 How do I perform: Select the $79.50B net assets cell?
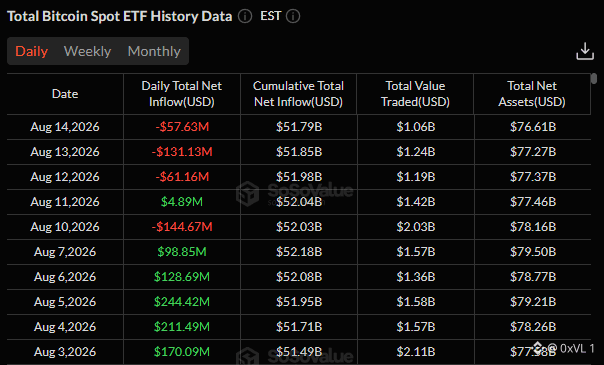(533, 252)
